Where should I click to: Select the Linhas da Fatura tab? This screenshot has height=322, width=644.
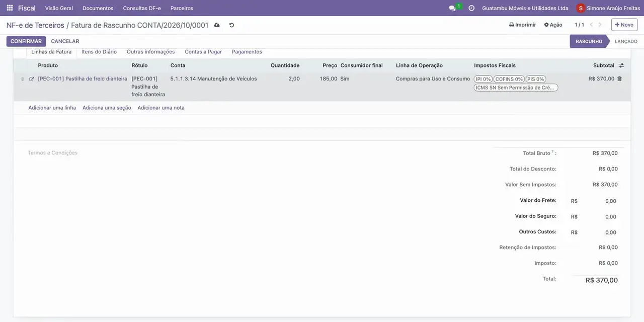click(51, 52)
